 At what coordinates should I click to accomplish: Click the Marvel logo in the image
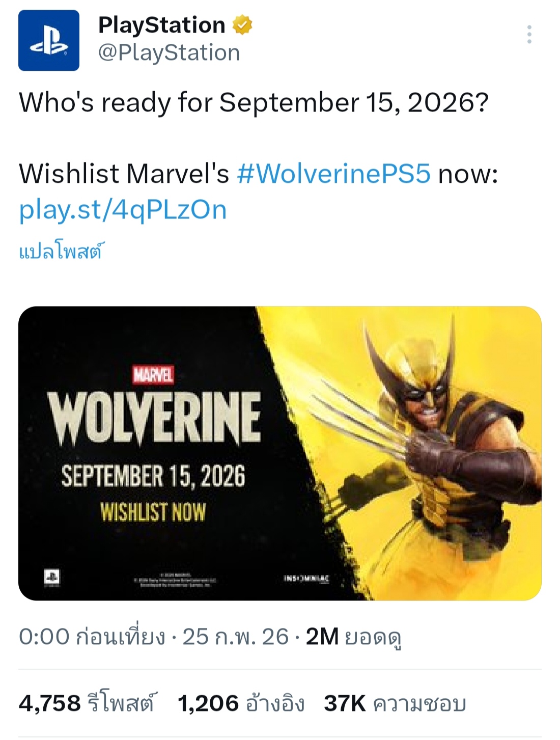click(153, 375)
